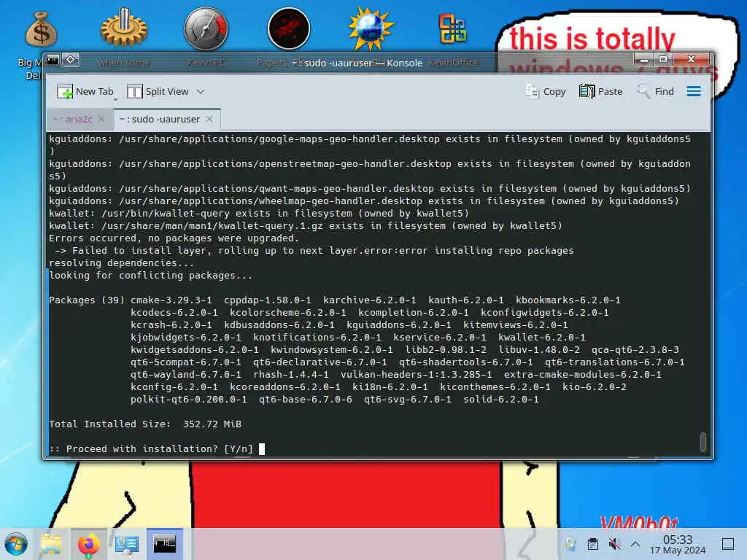Click the Find toolbar button

click(656, 91)
